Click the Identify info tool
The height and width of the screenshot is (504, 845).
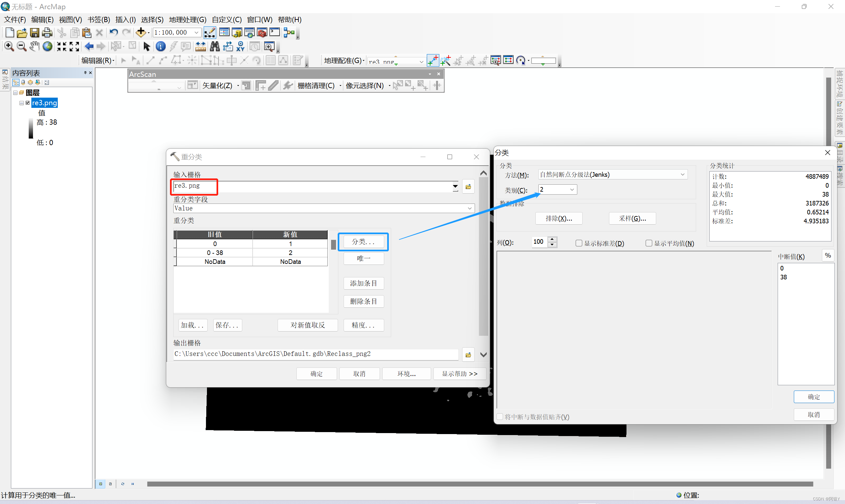[x=160, y=47]
